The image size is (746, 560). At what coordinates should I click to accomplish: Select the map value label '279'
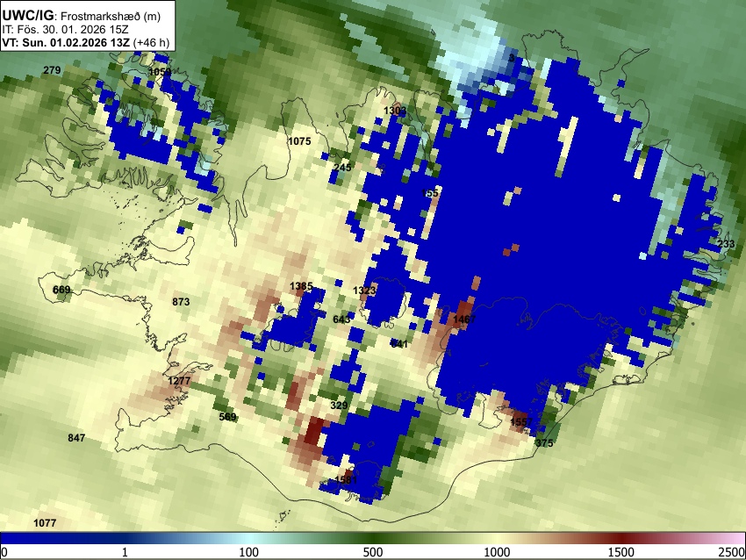pyautogui.click(x=52, y=70)
